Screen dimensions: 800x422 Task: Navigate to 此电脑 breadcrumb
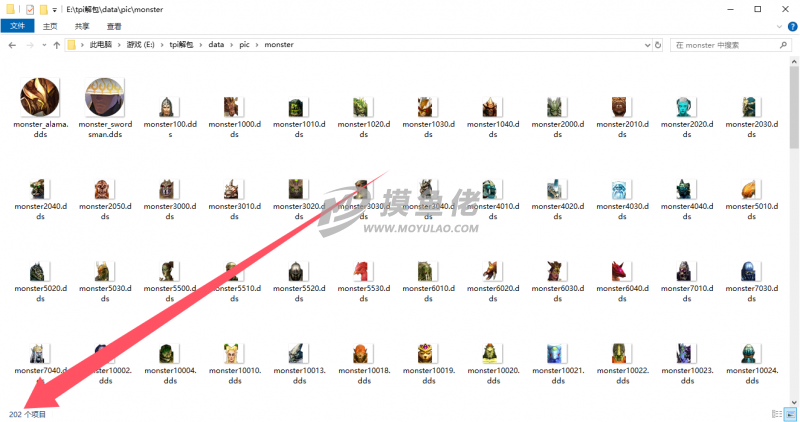[101, 45]
